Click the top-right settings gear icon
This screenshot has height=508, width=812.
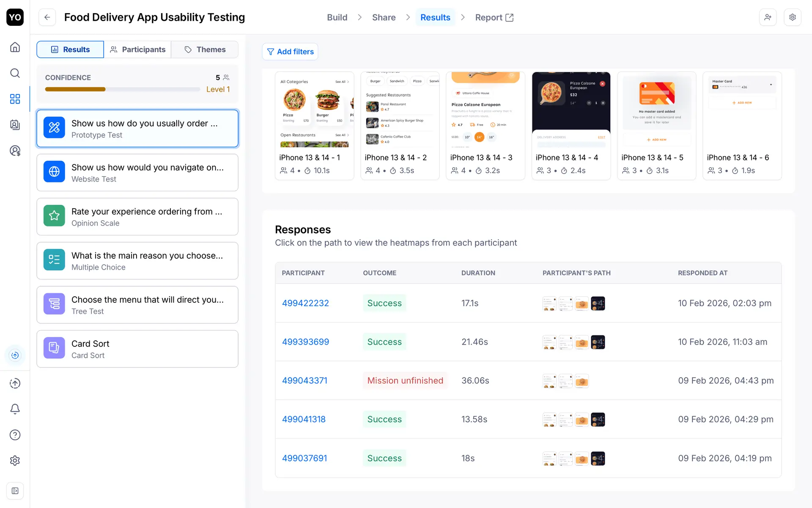[793, 17]
